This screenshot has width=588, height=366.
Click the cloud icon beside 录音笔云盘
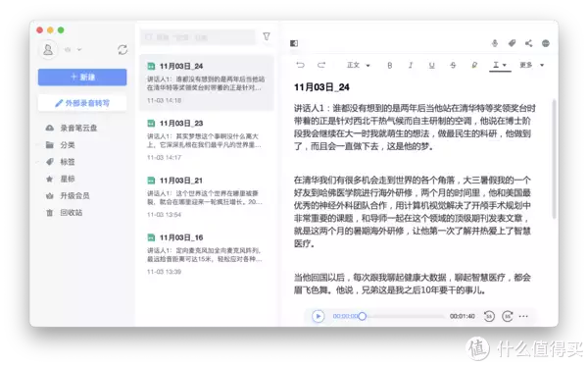click(x=50, y=128)
